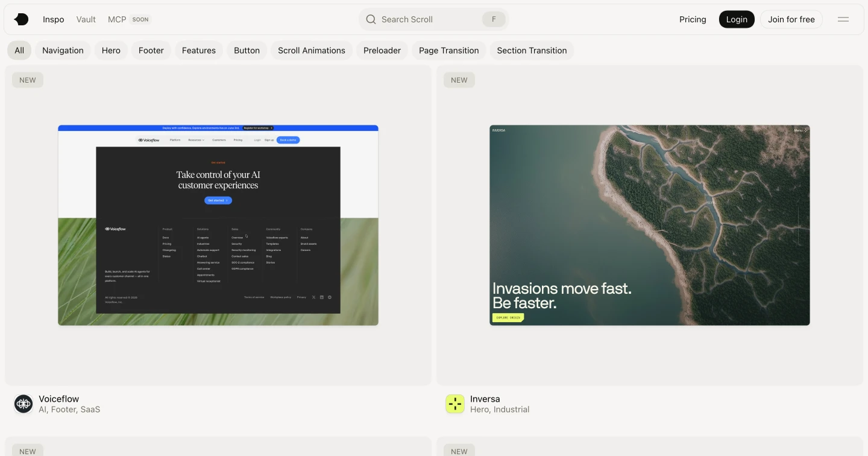This screenshot has width=868, height=456.
Task: Filter by Features category
Action: tap(199, 50)
